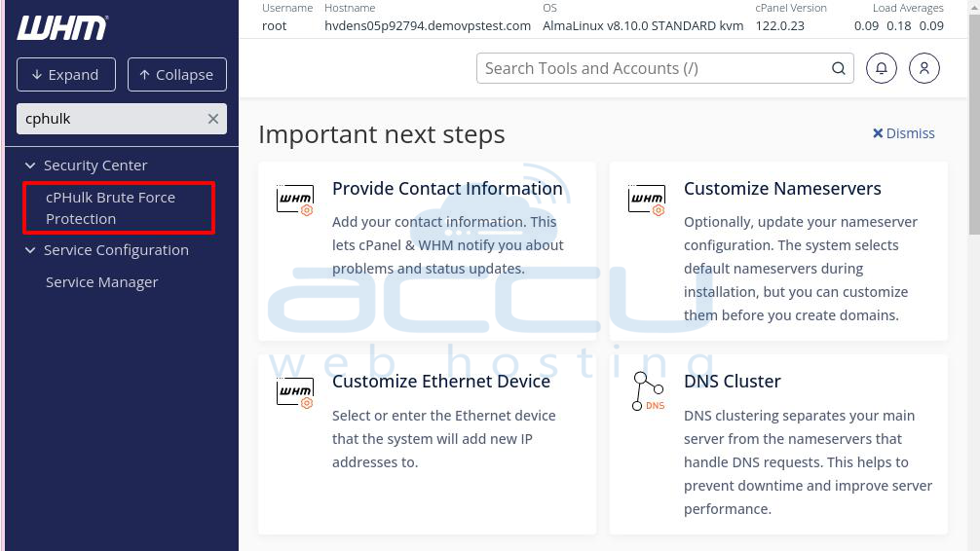Click the load average value 0.18
Screen dimensions: 980x551
(x=899, y=26)
